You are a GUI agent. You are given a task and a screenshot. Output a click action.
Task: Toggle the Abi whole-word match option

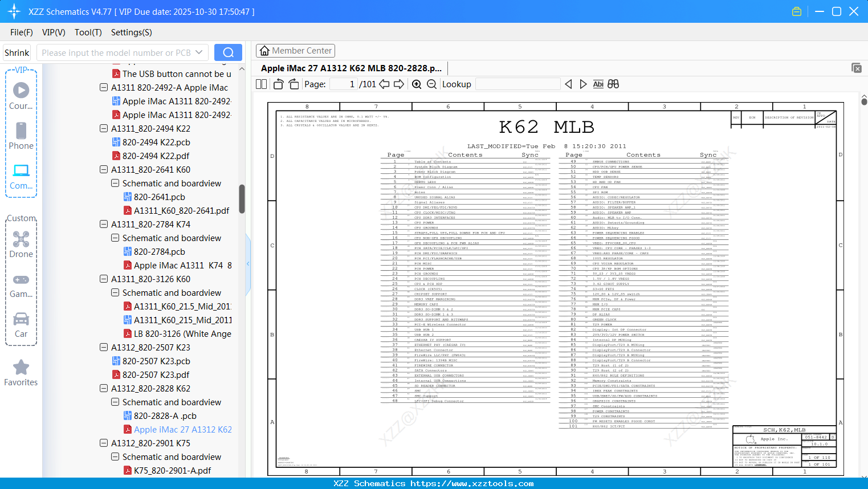click(598, 84)
